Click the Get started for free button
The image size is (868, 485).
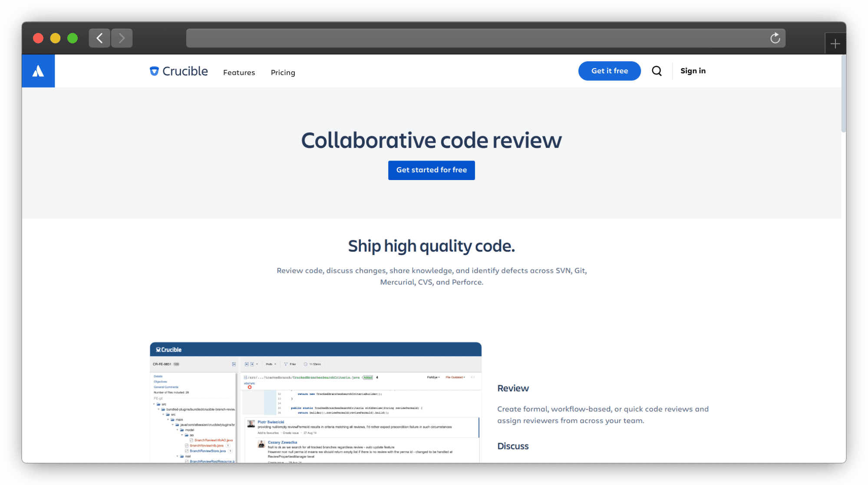(431, 170)
